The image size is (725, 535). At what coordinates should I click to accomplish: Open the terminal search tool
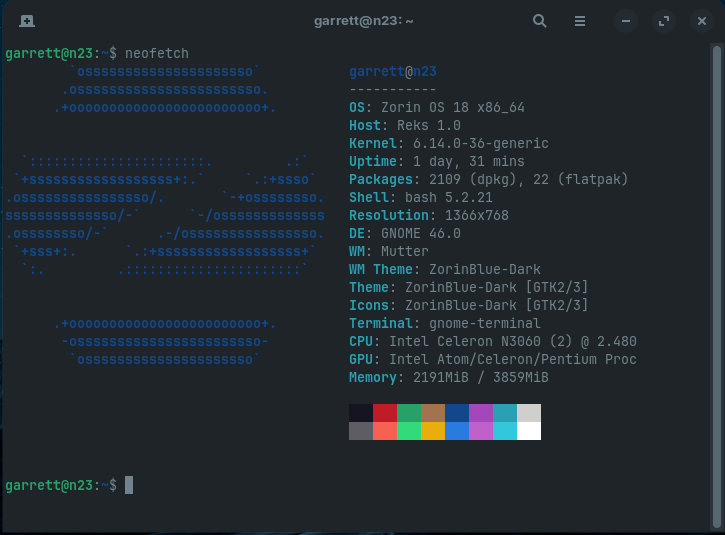(x=540, y=20)
